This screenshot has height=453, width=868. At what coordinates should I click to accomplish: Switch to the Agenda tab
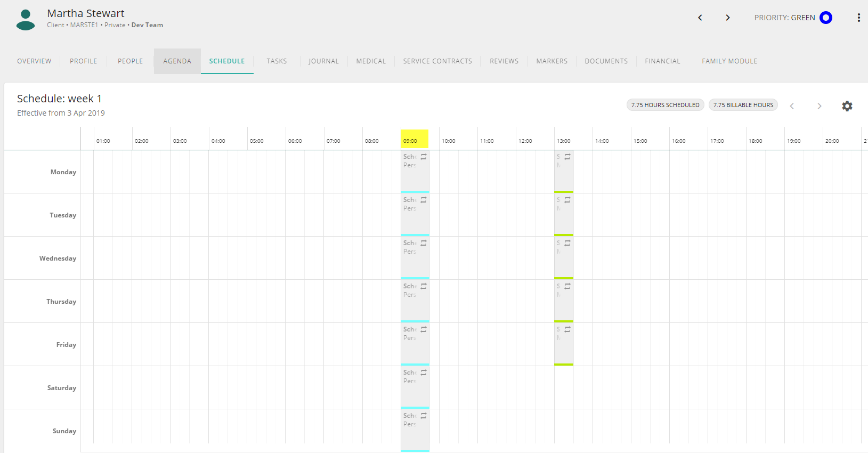177,61
